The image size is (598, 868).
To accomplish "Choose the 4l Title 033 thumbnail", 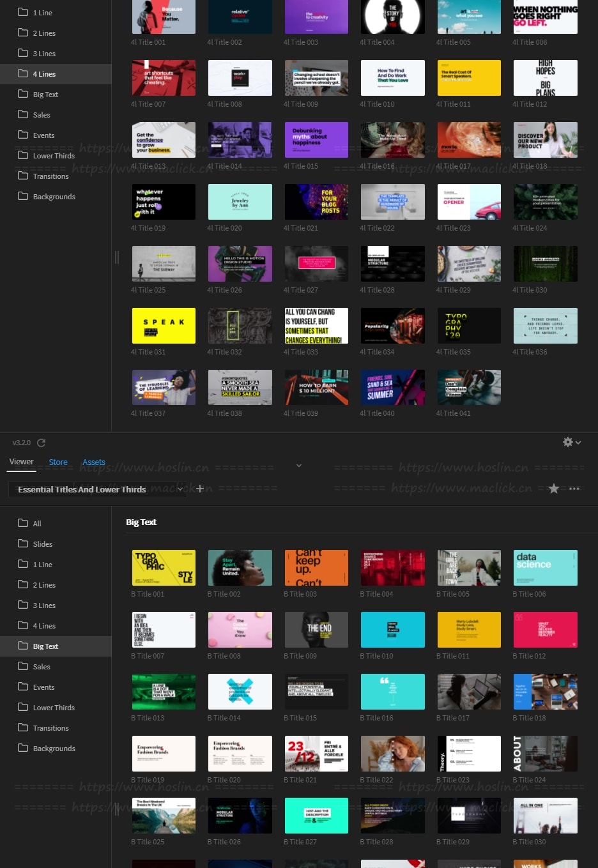I will point(316,326).
